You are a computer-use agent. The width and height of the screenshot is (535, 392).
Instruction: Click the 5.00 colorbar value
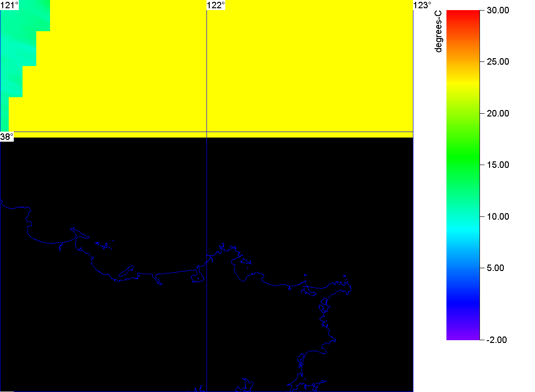pos(496,268)
